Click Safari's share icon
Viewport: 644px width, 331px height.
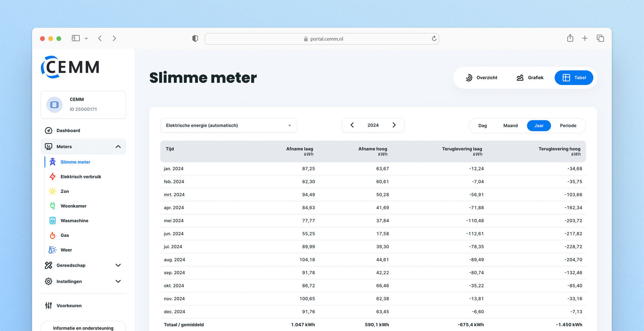pyautogui.click(x=570, y=38)
